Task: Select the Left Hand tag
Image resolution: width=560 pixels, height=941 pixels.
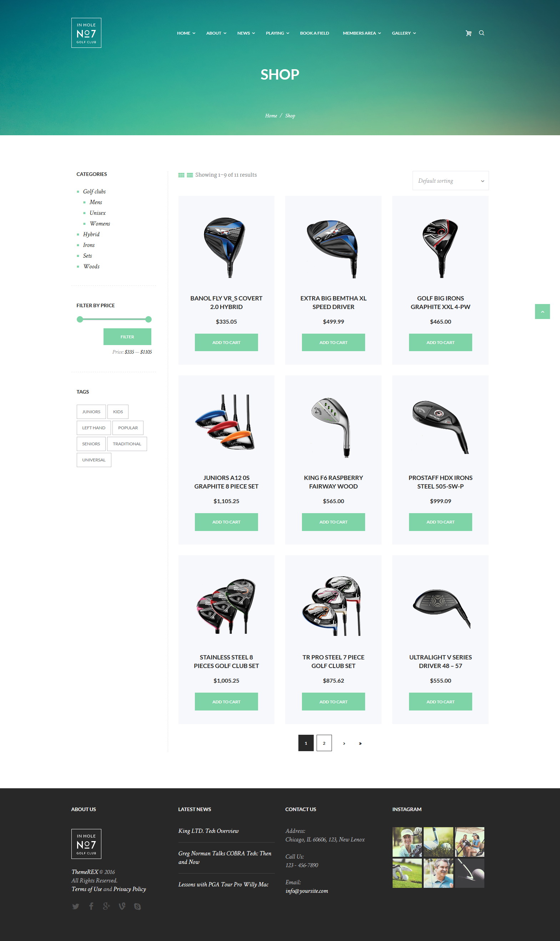Action: pyautogui.click(x=94, y=428)
